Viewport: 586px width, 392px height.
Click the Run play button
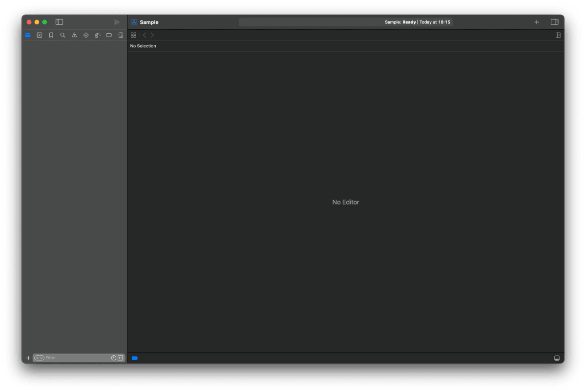[x=117, y=22]
